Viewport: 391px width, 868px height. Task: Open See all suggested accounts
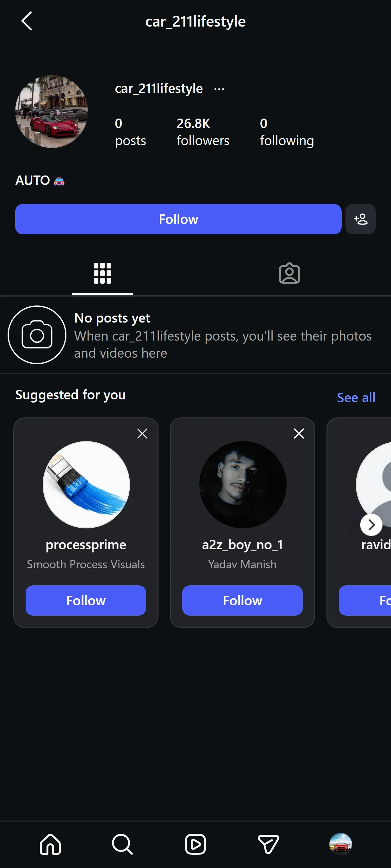click(356, 397)
